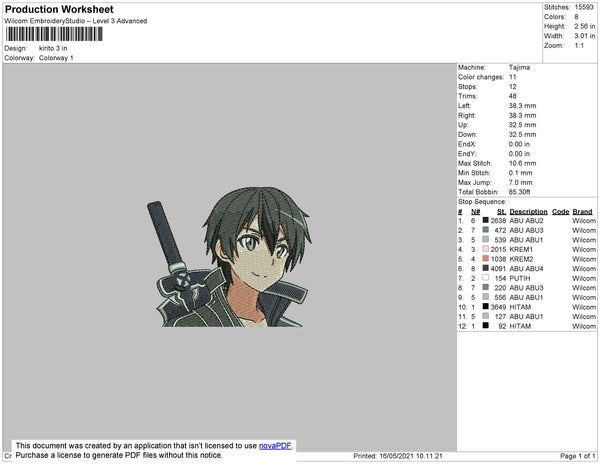The height and width of the screenshot is (464, 600).
Task: Click the 'KREM1' description
Action: pos(521,249)
